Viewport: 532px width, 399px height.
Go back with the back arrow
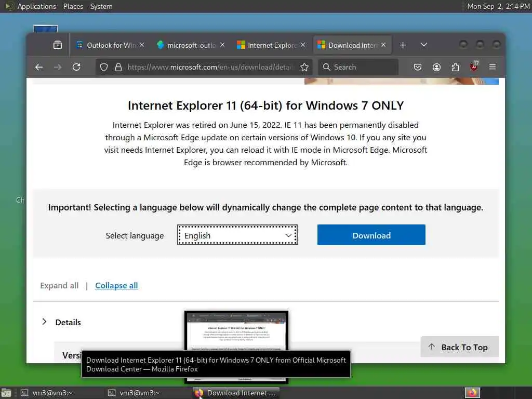click(x=39, y=67)
